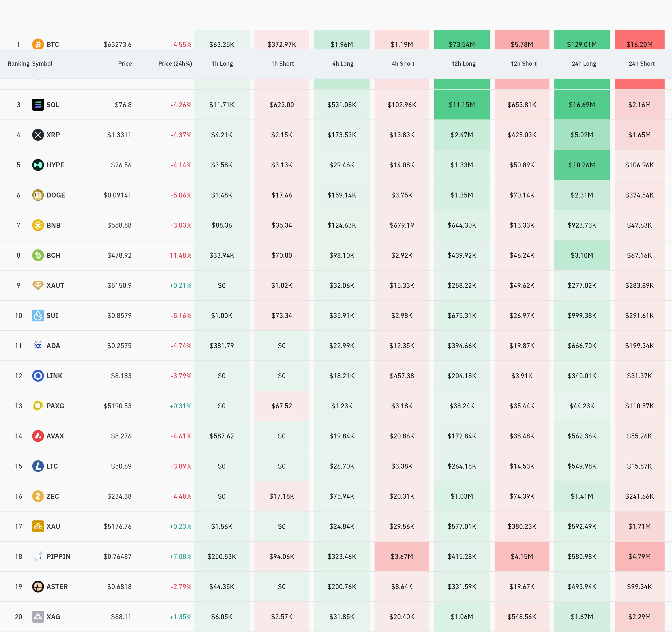The width and height of the screenshot is (672, 632).
Task: Click BCH's -11.48% price change
Action: [179, 255]
